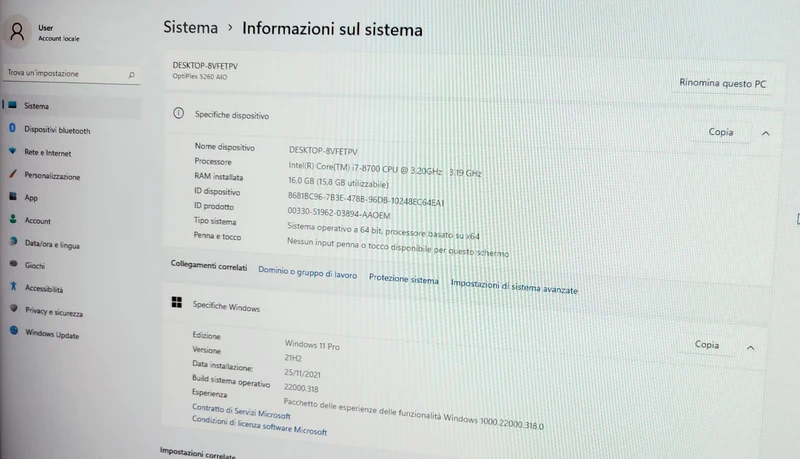Open Dominio o gruppo di lavoro link

coord(307,272)
